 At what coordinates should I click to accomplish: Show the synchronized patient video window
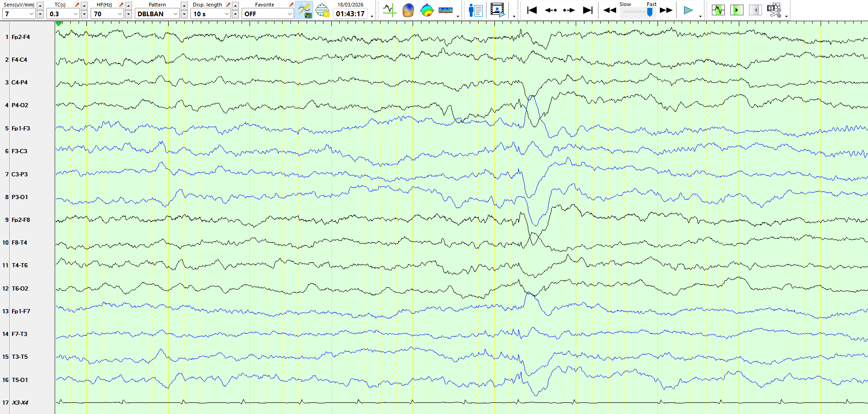(498, 10)
